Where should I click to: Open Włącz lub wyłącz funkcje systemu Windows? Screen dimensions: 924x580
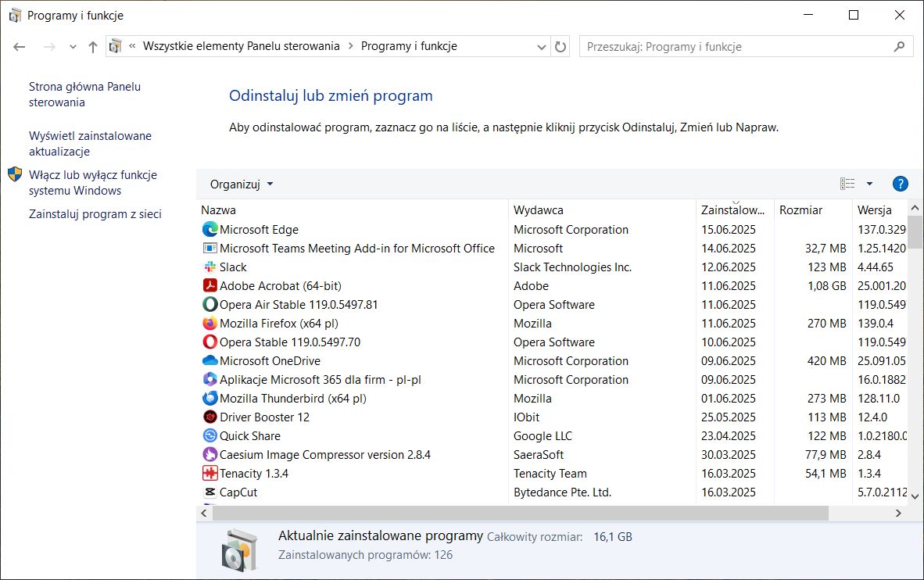[x=93, y=183]
